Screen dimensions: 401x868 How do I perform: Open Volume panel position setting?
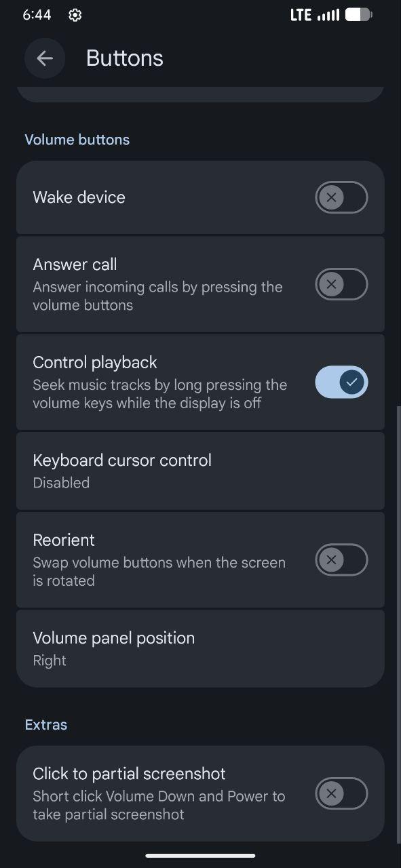pyautogui.click(x=200, y=648)
